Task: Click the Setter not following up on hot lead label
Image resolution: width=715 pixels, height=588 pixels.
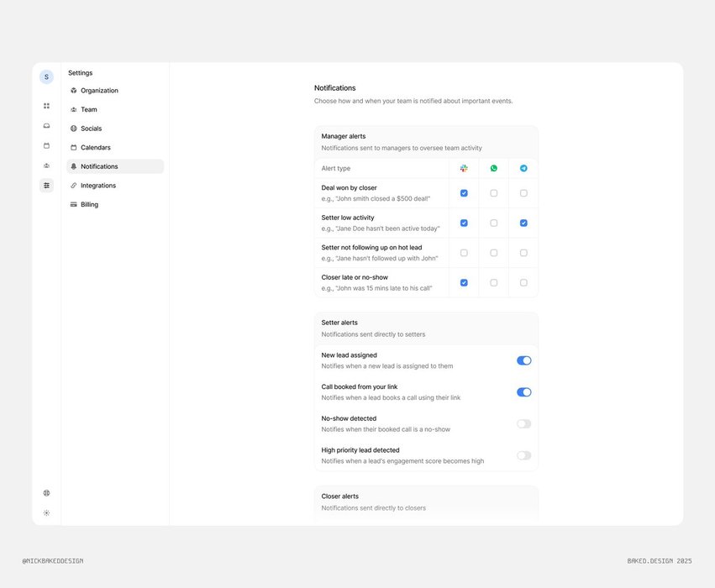Action: 371,248
